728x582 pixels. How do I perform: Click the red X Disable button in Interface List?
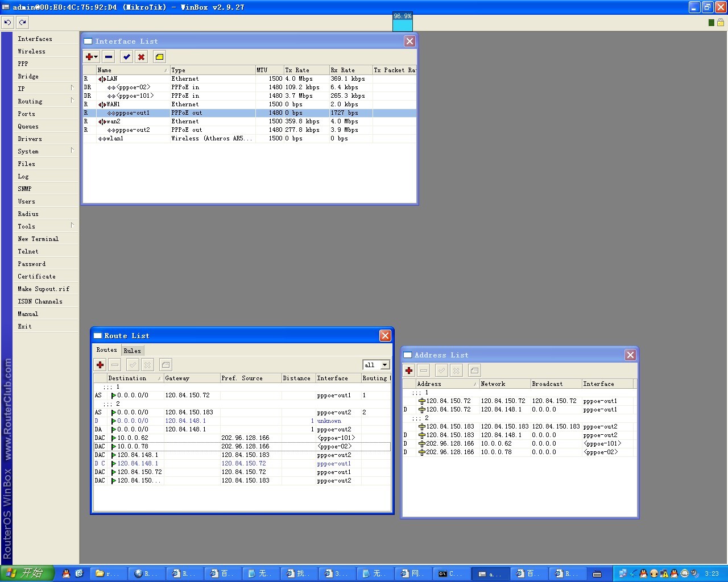pyautogui.click(x=141, y=57)
